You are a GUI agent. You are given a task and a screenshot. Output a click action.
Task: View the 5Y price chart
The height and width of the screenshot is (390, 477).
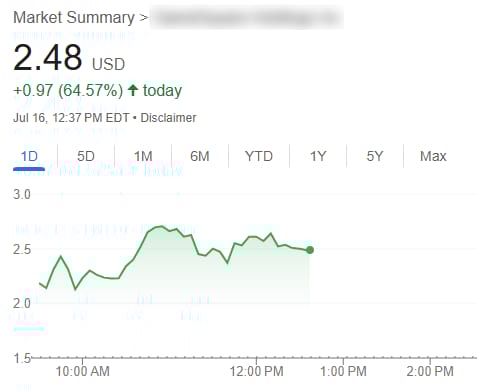click(375, 156)
